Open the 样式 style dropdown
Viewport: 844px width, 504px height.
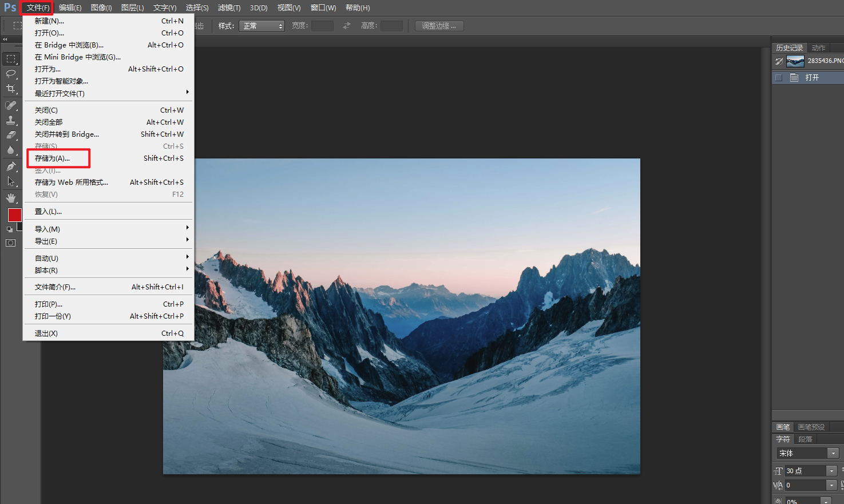[261, 26]
